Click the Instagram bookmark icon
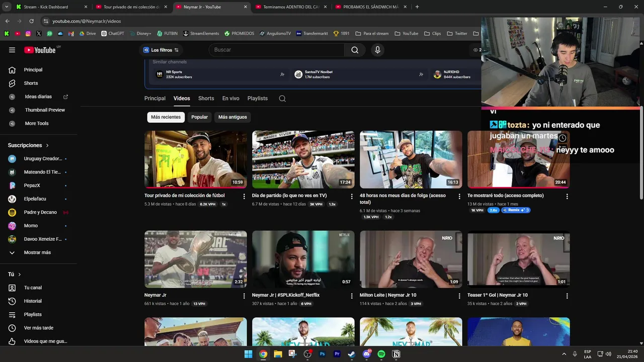Screen dimensions: 644x362 28,34
